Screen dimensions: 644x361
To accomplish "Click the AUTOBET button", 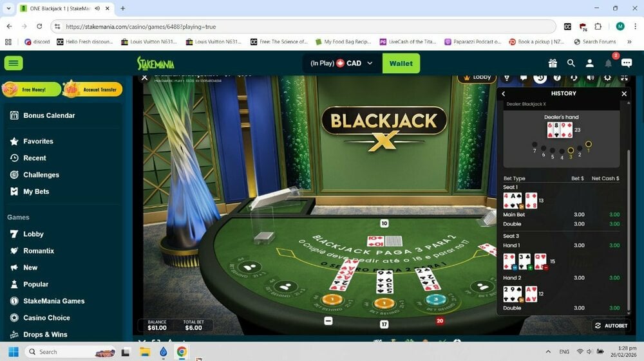I will (x=611, y=326).
